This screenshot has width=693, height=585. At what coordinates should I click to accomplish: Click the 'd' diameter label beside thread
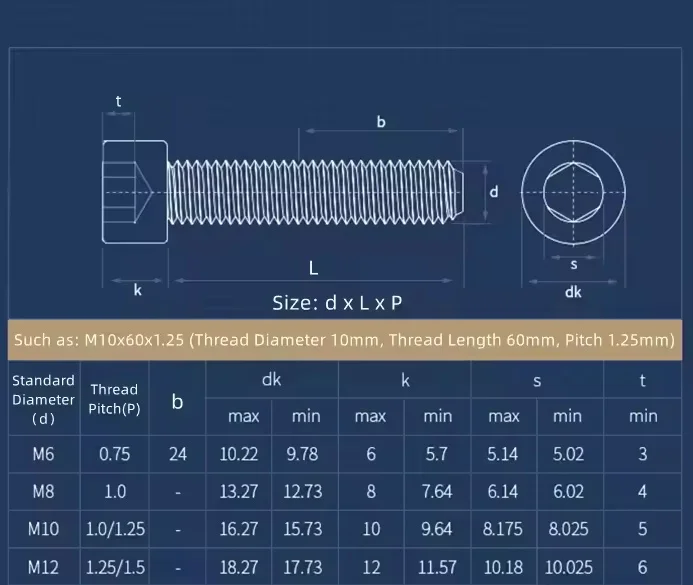pos(494,191)
